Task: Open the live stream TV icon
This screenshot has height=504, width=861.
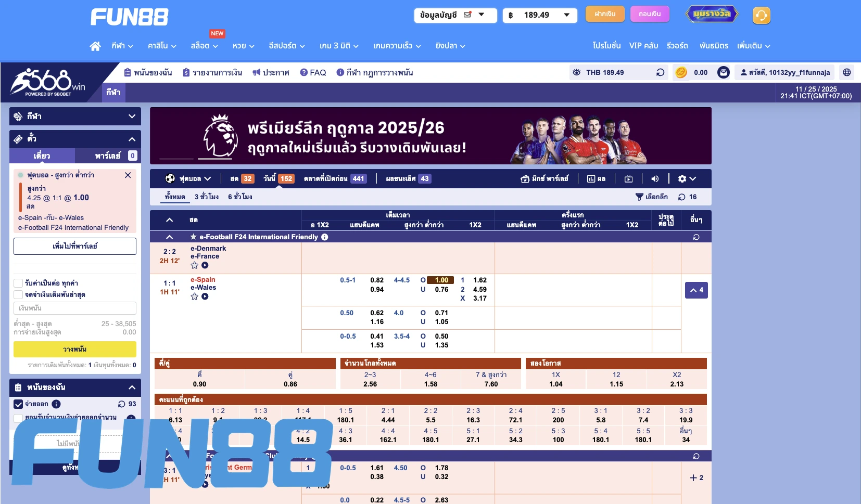Action: coord(629,179)
